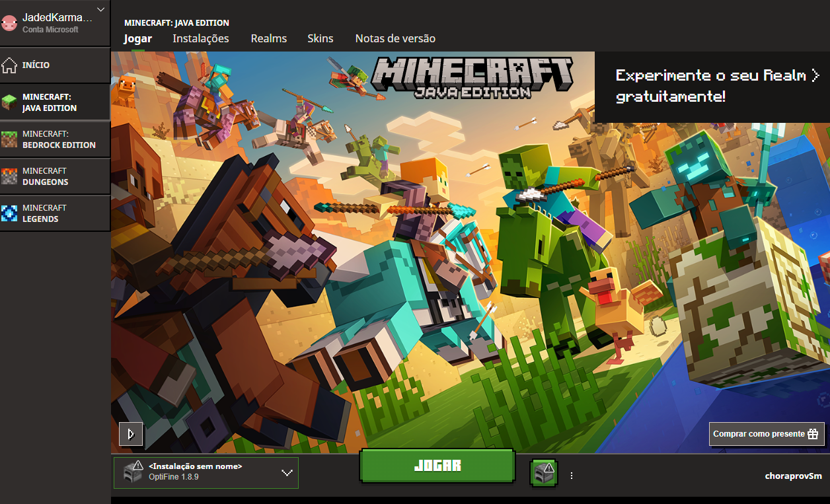Click the pig avatar account icon

(9, 23)
